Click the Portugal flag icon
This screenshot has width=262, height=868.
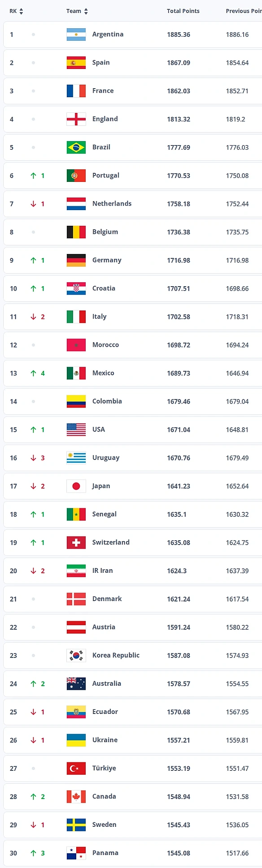click(76, 176)
